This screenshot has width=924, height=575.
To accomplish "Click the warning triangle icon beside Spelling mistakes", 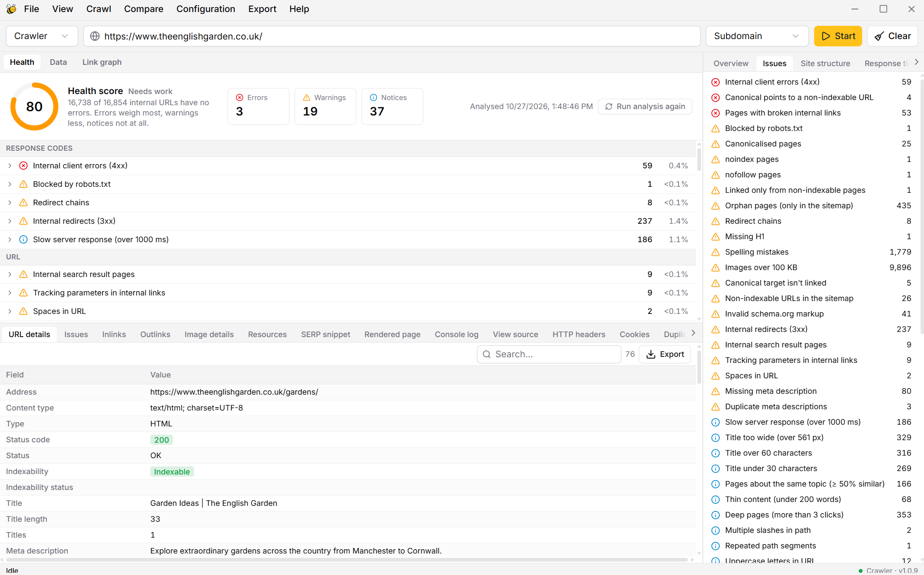I will click(715, 252).
